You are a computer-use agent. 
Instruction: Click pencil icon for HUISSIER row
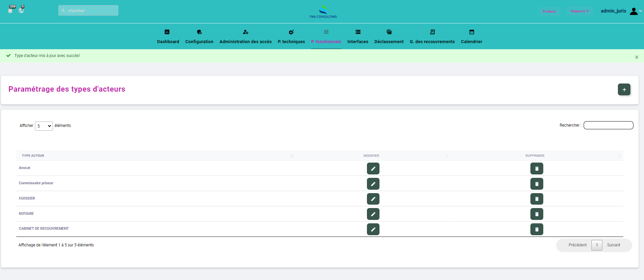click(x=373, y=199)
